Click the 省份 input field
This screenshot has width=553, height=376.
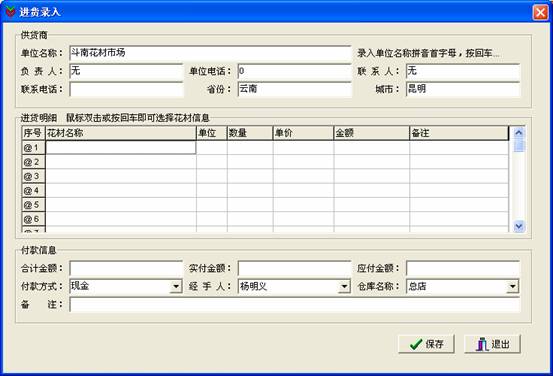tap(294, 90)
